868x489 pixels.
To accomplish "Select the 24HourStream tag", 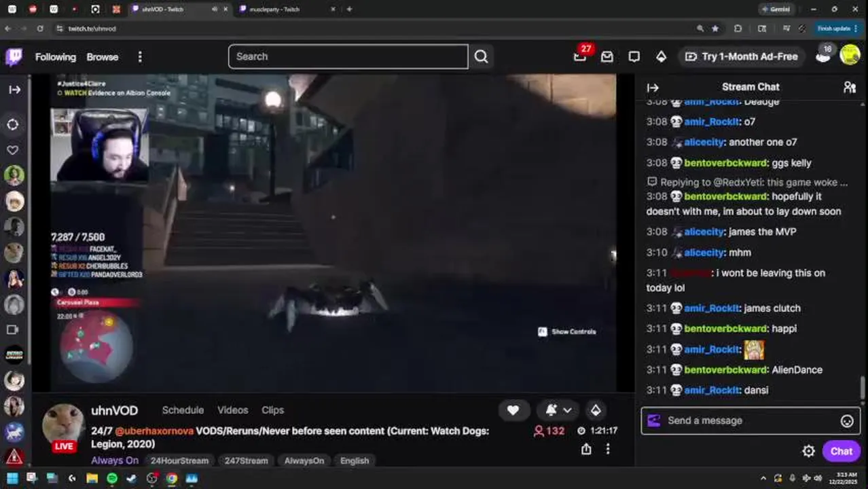I will click(x=179, y=460).
